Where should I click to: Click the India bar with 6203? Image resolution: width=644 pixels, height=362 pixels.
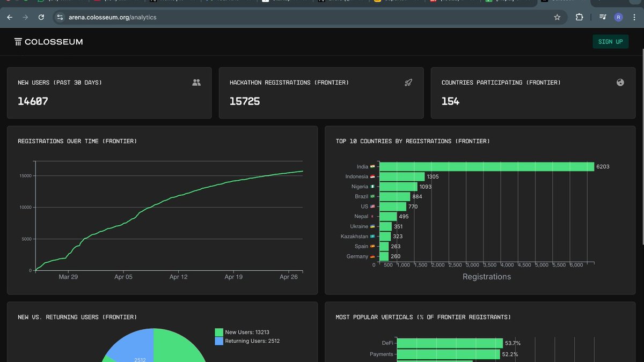pos(486,167)
